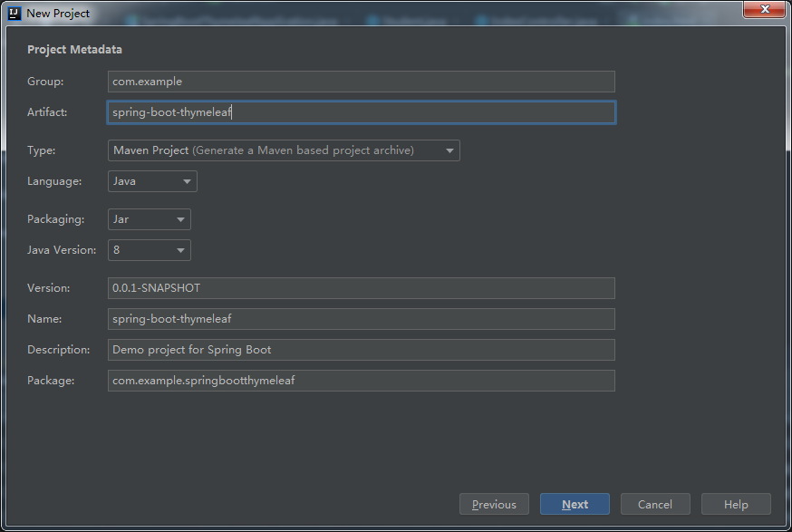Viewport: 792px width, 532px height.
Task: Click the Description: label
Action: [x=59, y=350]
